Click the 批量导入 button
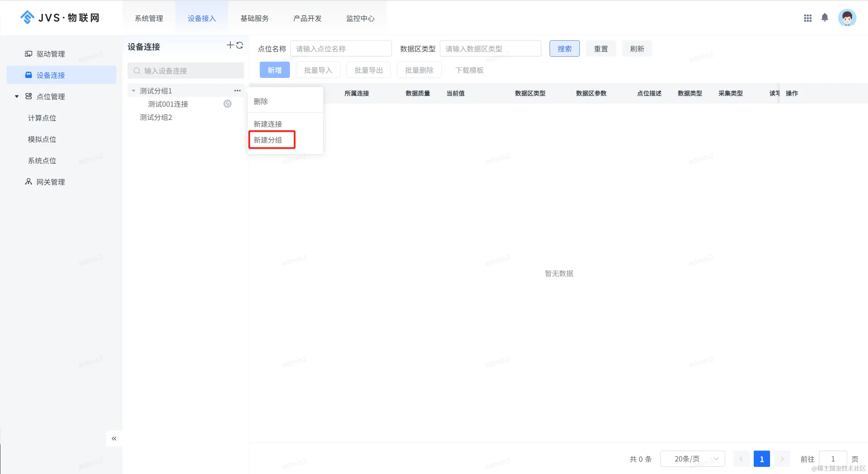 click(x=318, y=70)
